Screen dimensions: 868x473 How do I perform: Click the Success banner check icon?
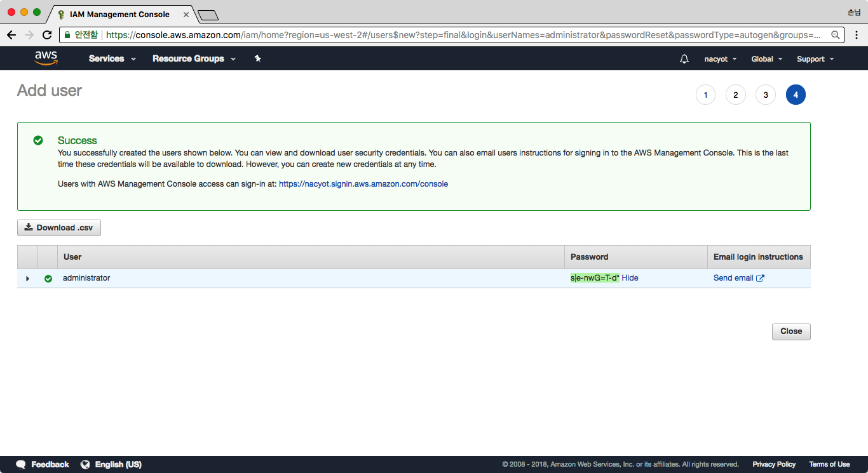click(x=38, y=140)
